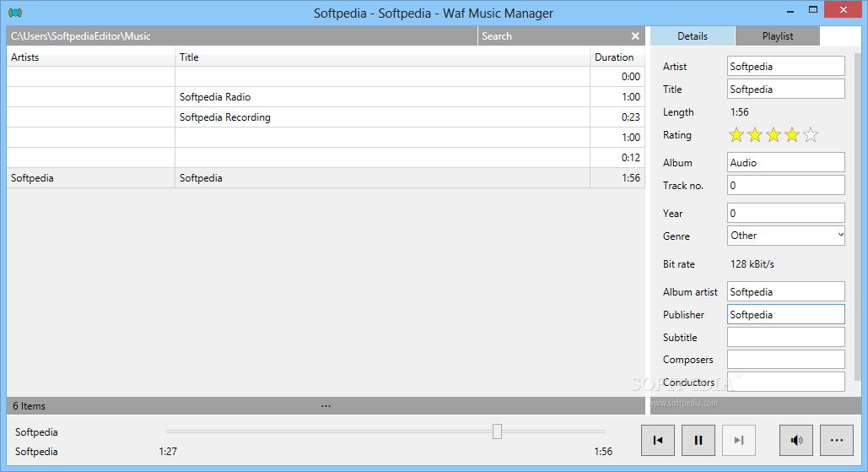Skip to the next track
The image size is (868, 472).
[x=738, y=441]
